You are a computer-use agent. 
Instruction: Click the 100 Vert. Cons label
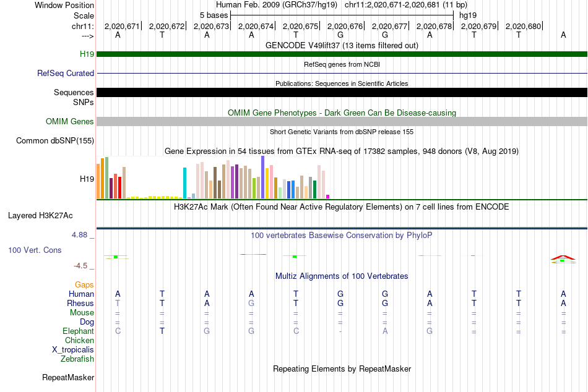pos(35,250)
